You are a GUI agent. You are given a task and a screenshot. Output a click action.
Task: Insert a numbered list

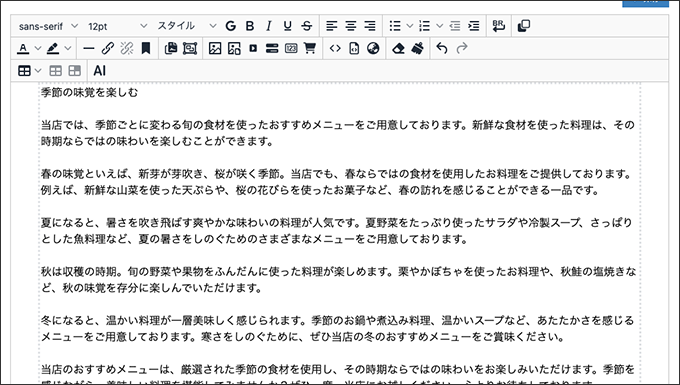[425, 26]
